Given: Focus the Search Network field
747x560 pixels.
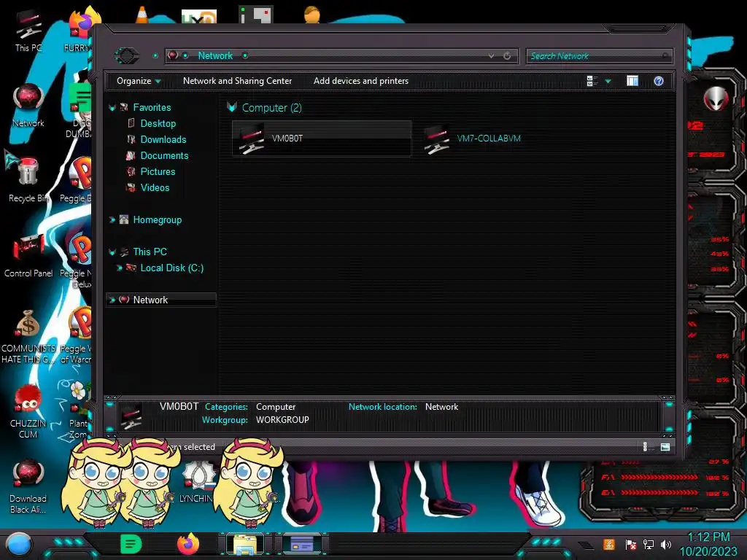Looking at the screenshot, I should click(x=600, y=56).
